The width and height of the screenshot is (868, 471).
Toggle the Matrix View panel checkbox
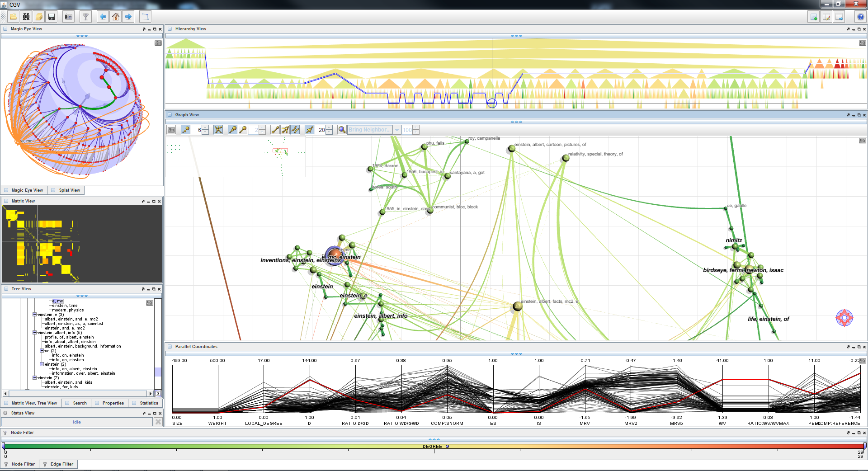coord(6,201)
